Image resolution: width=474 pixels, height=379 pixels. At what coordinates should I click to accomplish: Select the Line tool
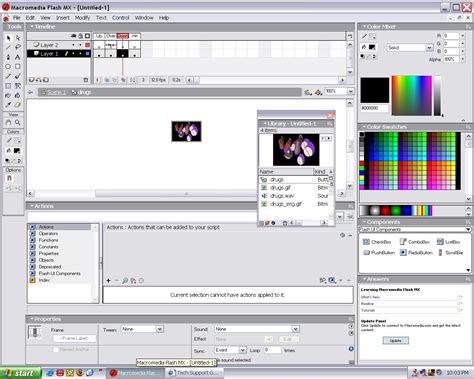[8, 47]
